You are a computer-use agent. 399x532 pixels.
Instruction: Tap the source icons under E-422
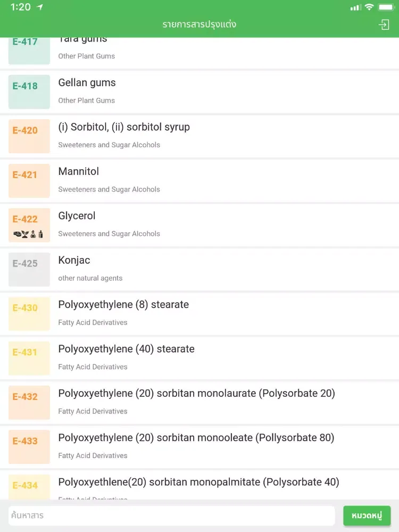click(x=28, y=234)
